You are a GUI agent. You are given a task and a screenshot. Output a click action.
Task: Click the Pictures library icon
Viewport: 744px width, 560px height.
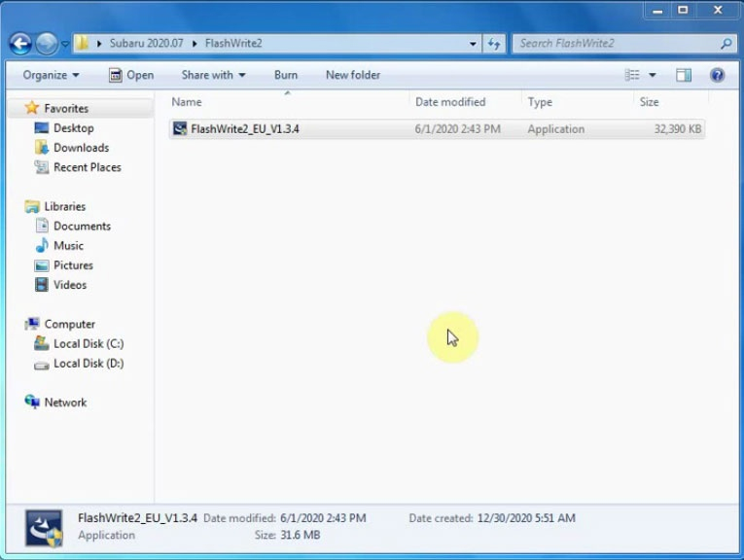pos(42,265)
